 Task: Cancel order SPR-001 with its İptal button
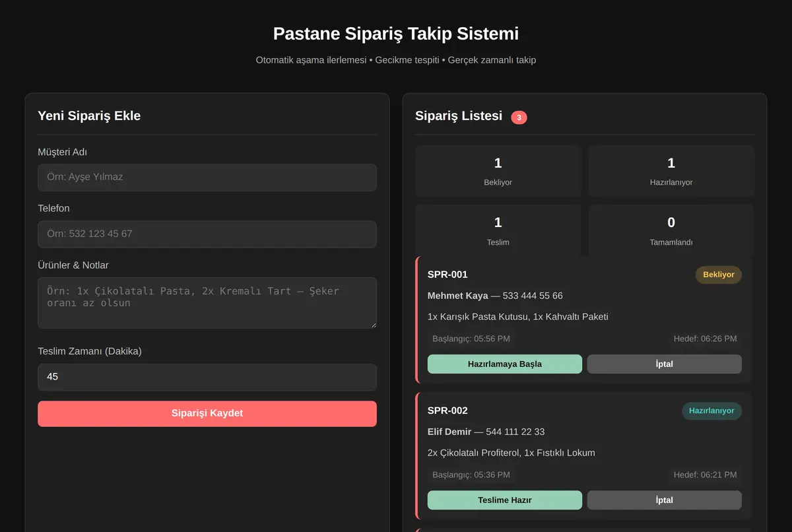click(x=665, y=364)
